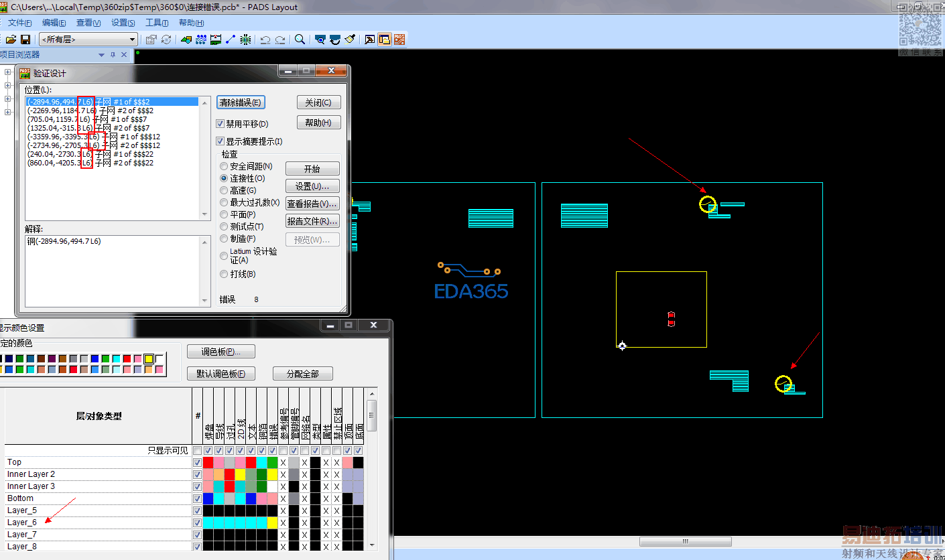Image resolution: width=945 pixels, height=560 pixels.
Task: Select the 高速 radio option
Action: point(224,190)
